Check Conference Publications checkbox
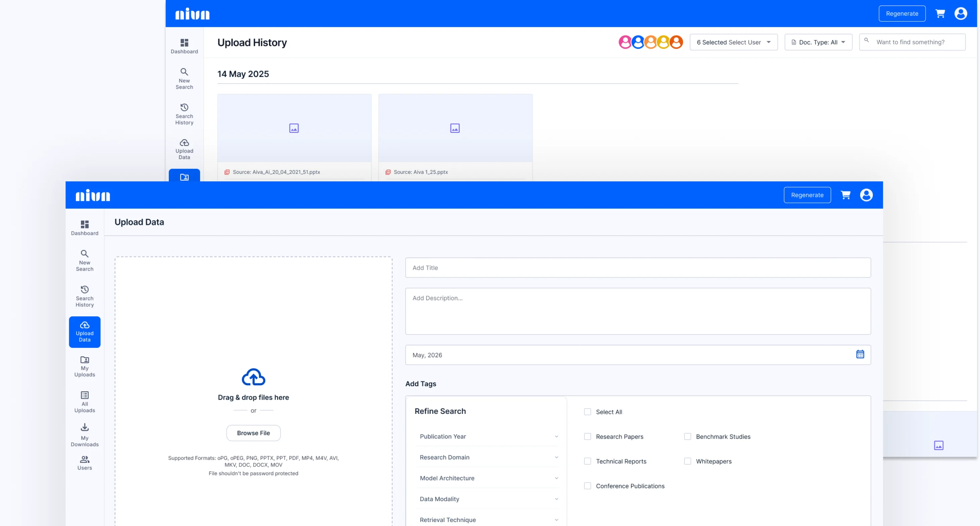Viewport: 980px width, 526px height. click(x=587, y=486)
